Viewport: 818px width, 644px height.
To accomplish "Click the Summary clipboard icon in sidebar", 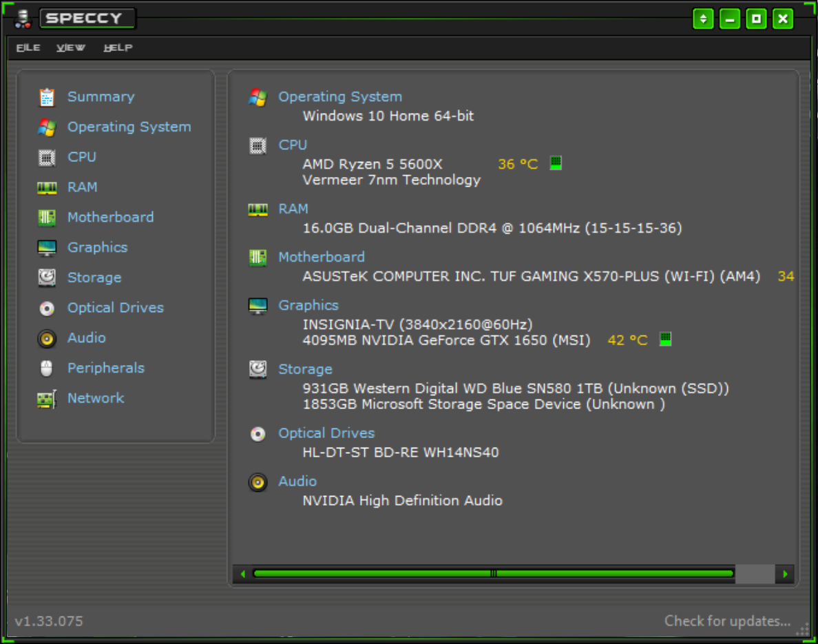I will click(x=47, y=97).
